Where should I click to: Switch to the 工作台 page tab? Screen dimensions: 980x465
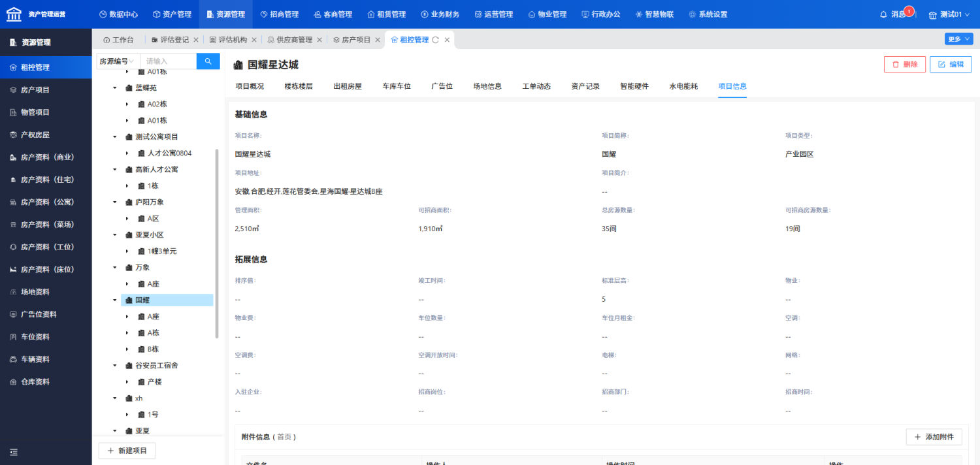tap(118, 40)
